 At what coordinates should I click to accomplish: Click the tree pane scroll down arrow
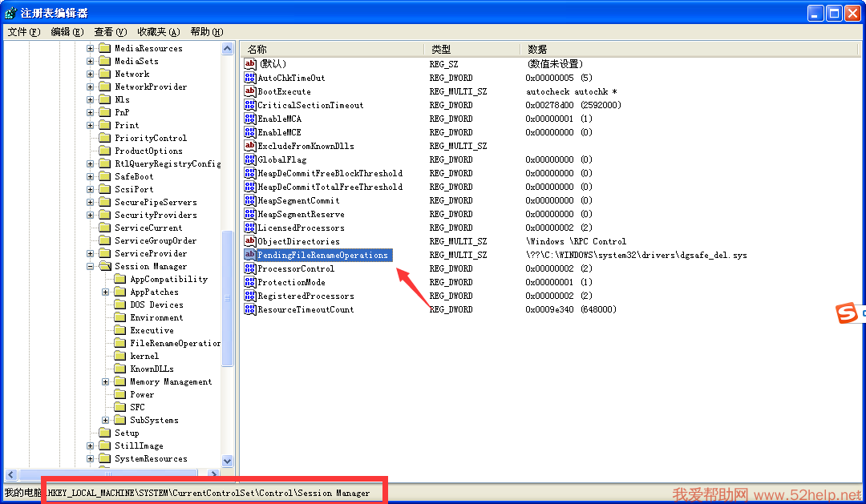(227, 462)
